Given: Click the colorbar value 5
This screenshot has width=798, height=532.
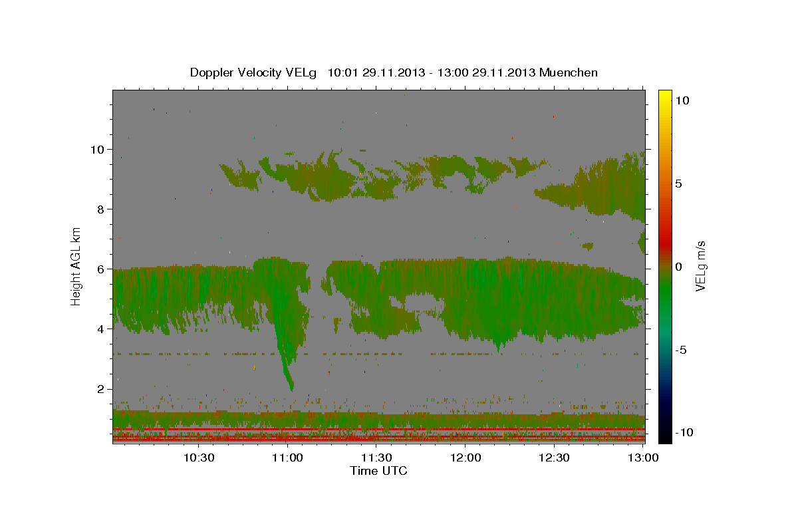Looking at the screenshot, I should [x=678, y=183].
